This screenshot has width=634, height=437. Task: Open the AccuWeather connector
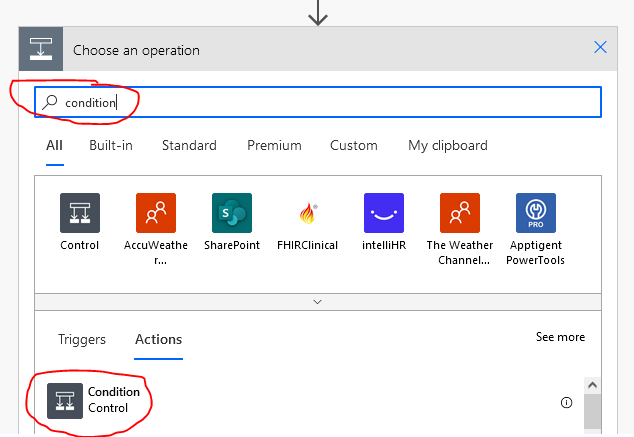click(156, 213)
